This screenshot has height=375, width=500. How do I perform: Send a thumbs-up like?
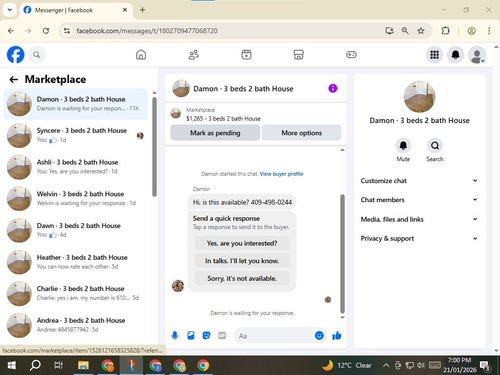point(337,335)
